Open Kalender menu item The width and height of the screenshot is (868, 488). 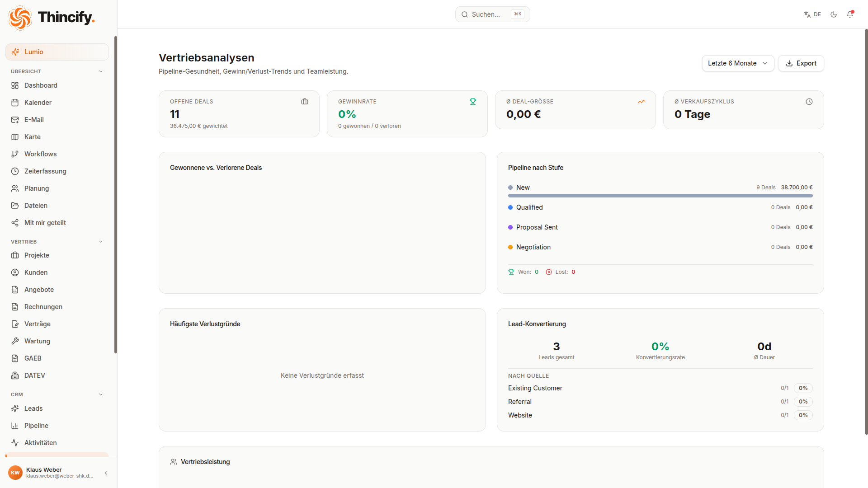click(x=57, y=103)
